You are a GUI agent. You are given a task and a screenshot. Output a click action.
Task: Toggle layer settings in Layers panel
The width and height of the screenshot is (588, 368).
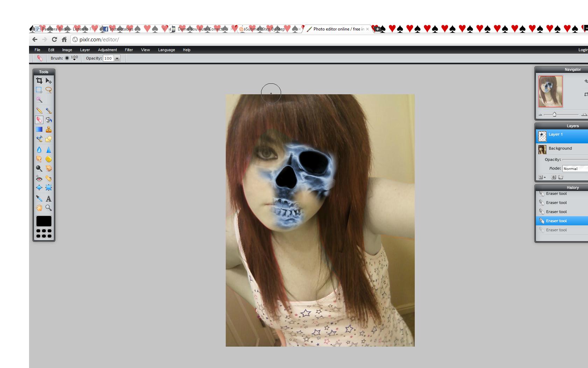[541, 177]
